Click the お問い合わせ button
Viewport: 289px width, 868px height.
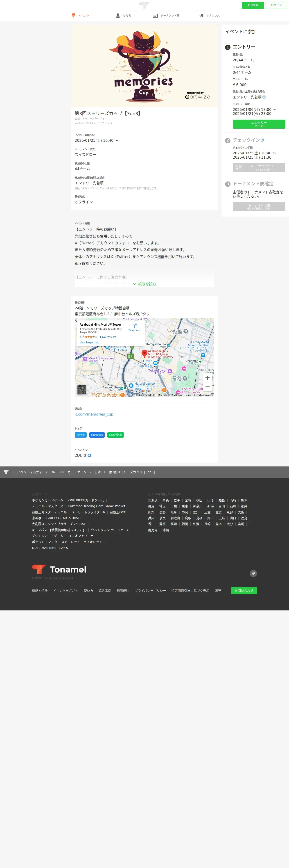point(244,590)
